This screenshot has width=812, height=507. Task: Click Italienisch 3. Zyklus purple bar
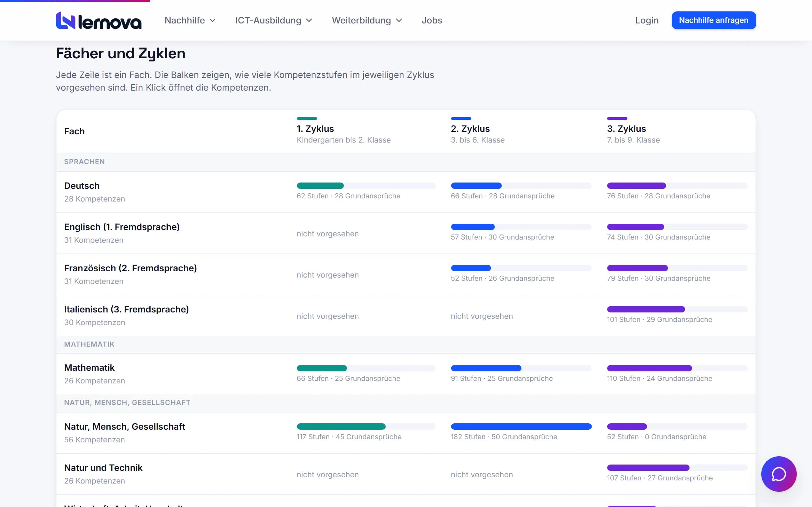678,309
